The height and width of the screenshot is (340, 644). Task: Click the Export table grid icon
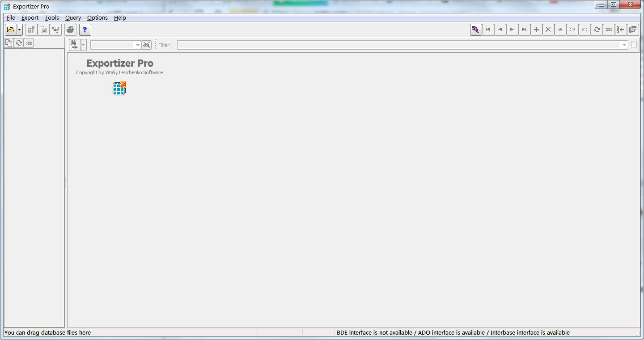(31, 30)
